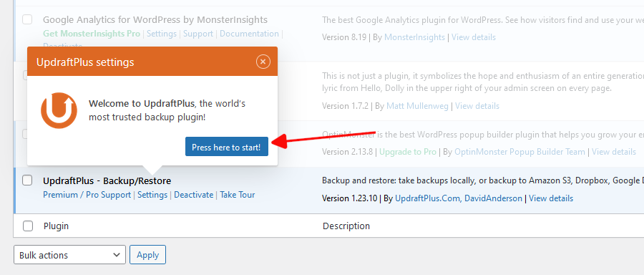Check the Google Analytics MonsterInsights plugin checkbox
Screen dimensions: 644x275
[27, 19]
